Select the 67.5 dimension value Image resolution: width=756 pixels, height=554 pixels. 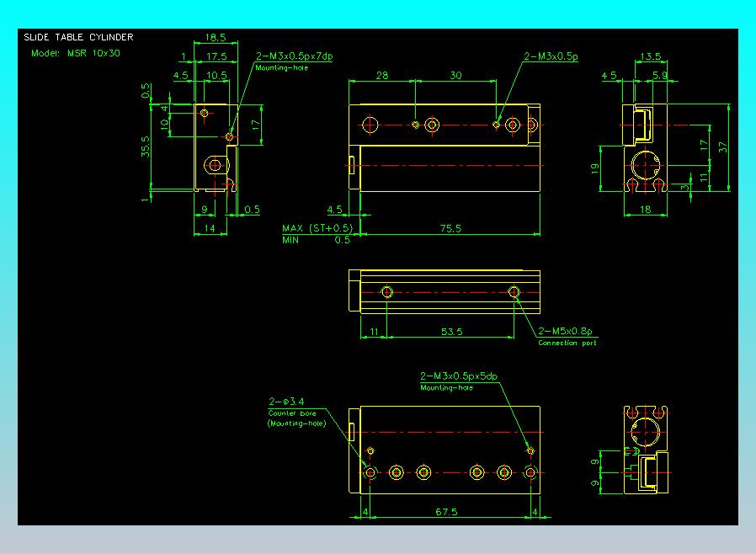tap(446, 512)
